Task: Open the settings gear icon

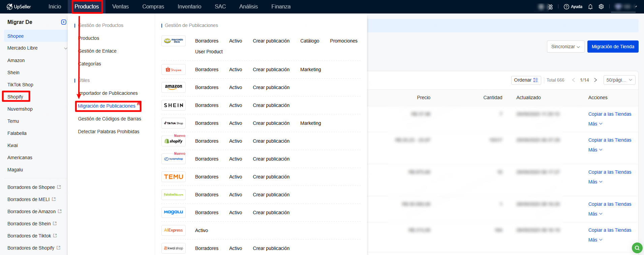Action: [601, 7]
